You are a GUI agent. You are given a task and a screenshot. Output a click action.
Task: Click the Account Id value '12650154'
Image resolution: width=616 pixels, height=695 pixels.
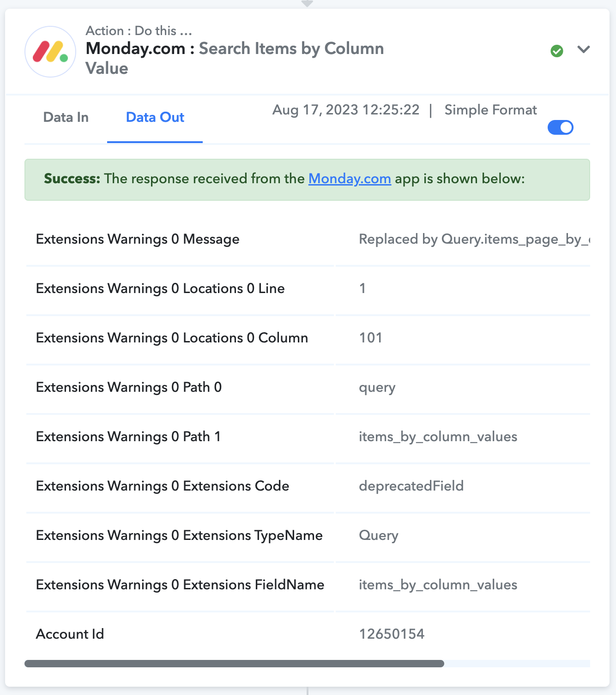[x=392, y=634]
